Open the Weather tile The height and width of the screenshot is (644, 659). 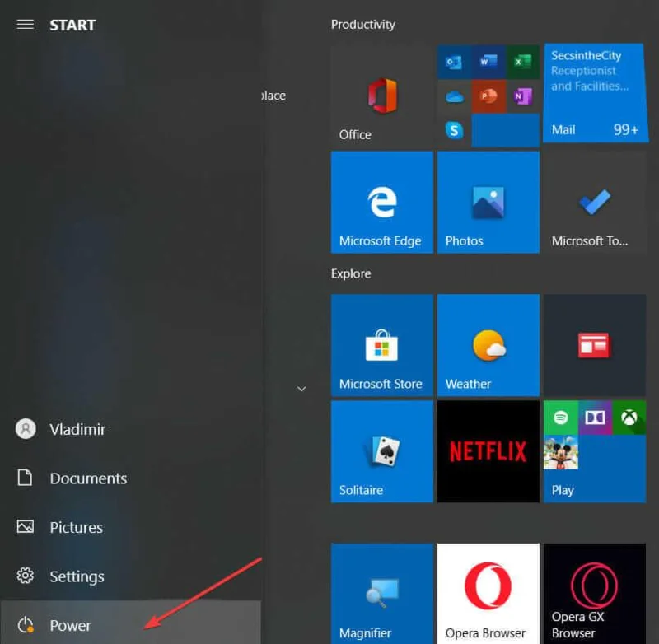(x=488, y=345)
